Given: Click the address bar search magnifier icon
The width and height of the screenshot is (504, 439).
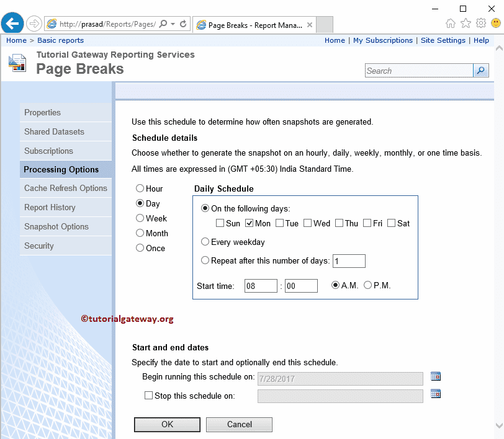Looking at the screenshot, I should [x=163, y=24].
